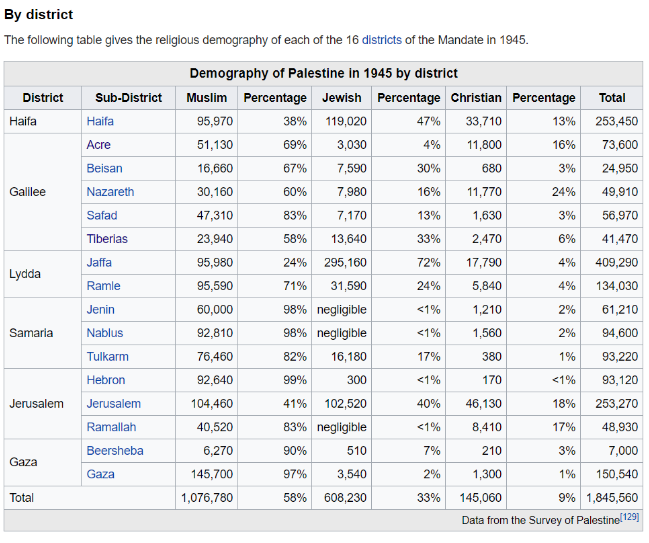Select the Jewish value 13,640 for Tiberias

349,239
